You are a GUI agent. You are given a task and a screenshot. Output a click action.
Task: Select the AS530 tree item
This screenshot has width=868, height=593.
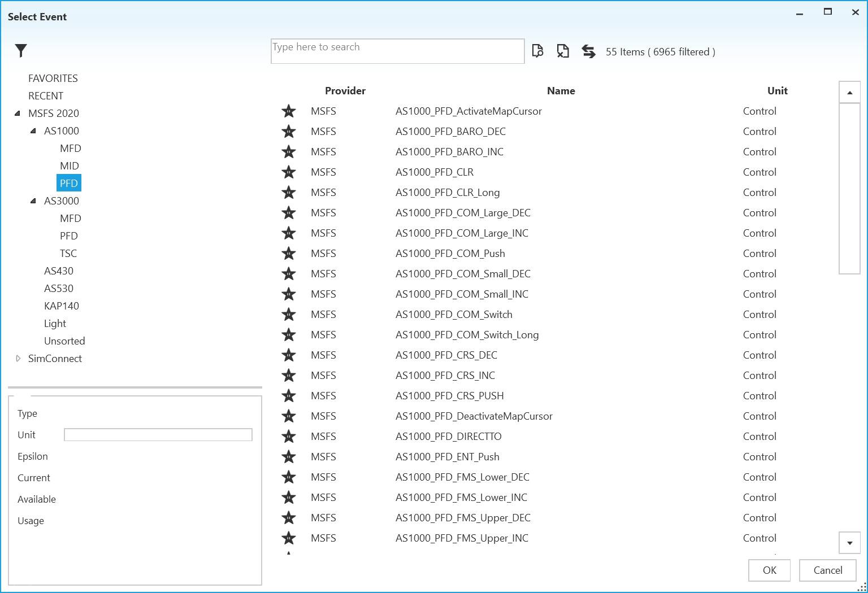tap(59, 289)
